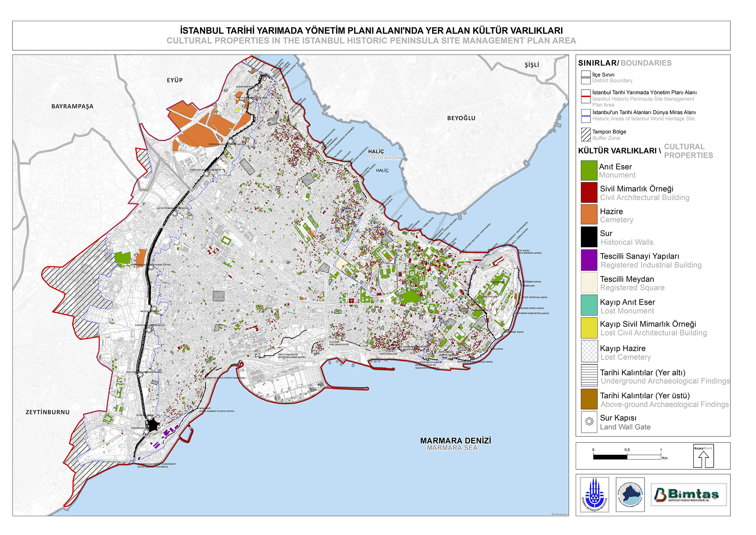Click the Haliç Golden Horn label
This screenshot has width=756, height=535.
[x=377, y=152]
